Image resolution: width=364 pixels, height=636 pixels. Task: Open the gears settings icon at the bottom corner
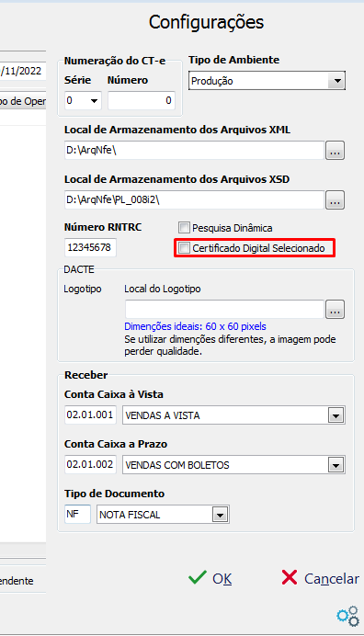click(x=348, y=616)
